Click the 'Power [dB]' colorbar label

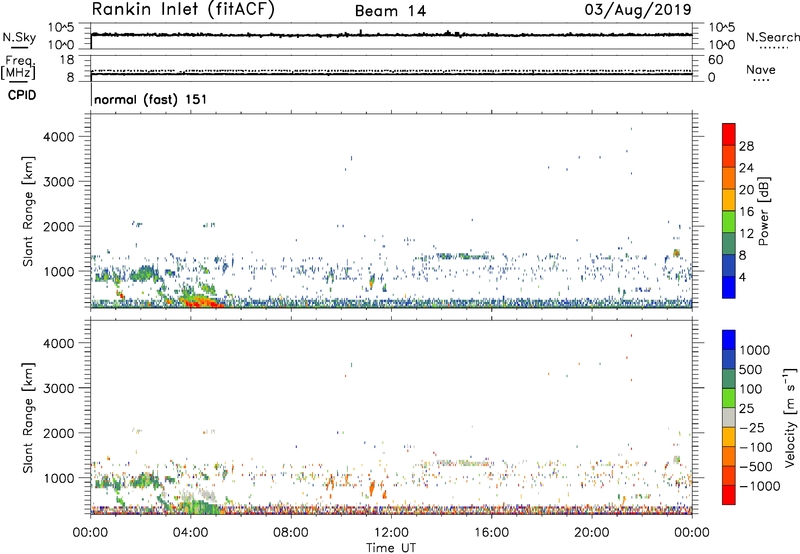(763, 211)
